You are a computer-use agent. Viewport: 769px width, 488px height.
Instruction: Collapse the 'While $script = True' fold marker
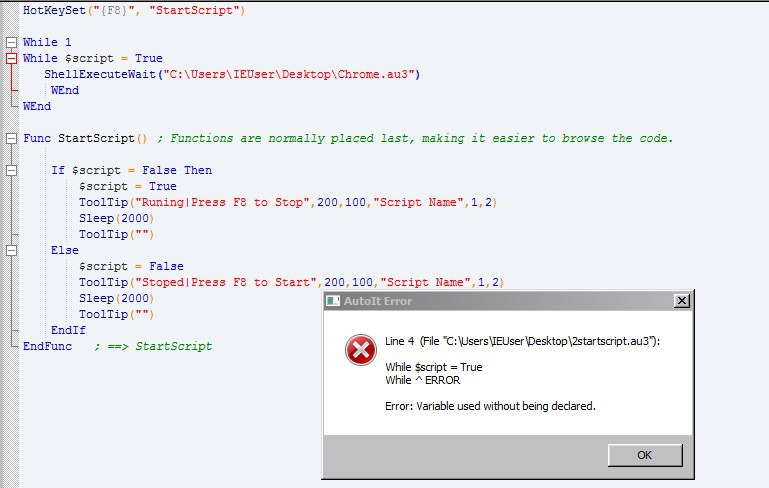point(11,58)
